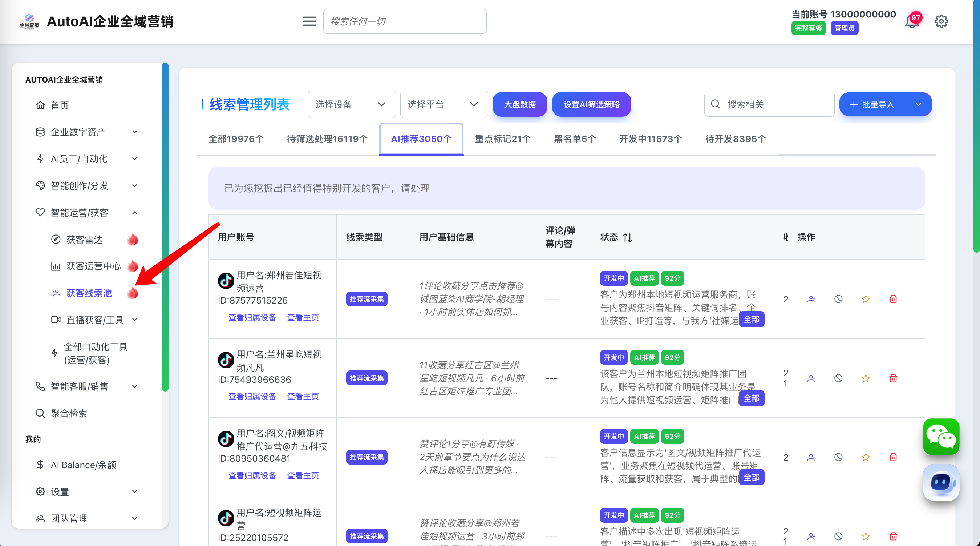Open the 选择设备 dropdown
Image resolution: width=980 pixels, height=546 pixels.
pyautogui.click(x=351, y=104)
